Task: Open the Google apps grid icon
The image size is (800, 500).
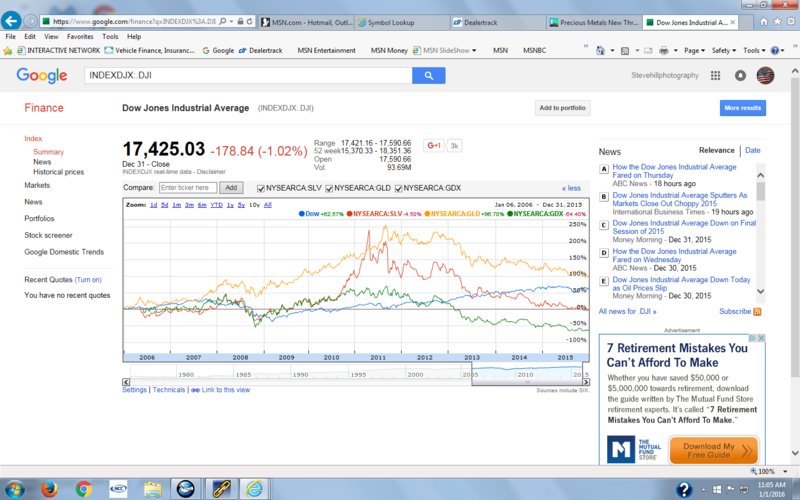Action: [x=715, y=76]
